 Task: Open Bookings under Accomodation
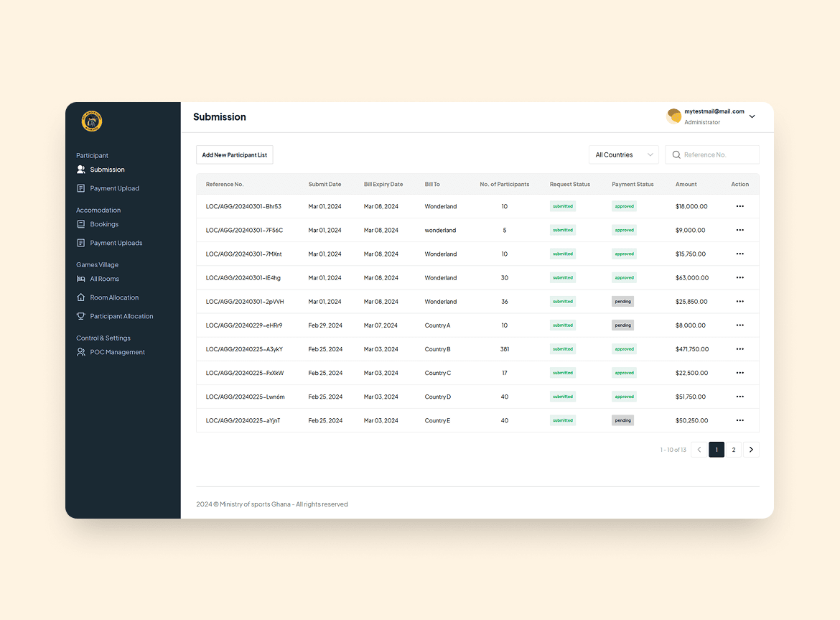coord(81,224)
